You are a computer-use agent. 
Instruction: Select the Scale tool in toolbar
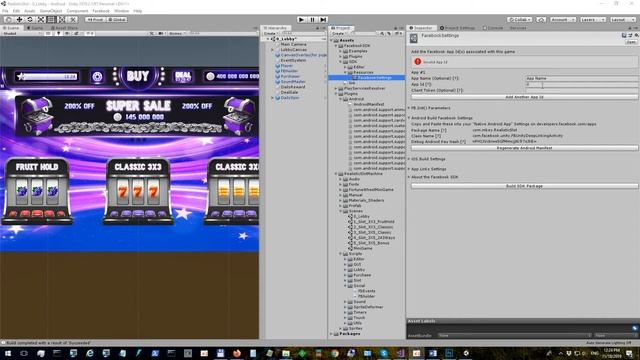tap(41, 19)
